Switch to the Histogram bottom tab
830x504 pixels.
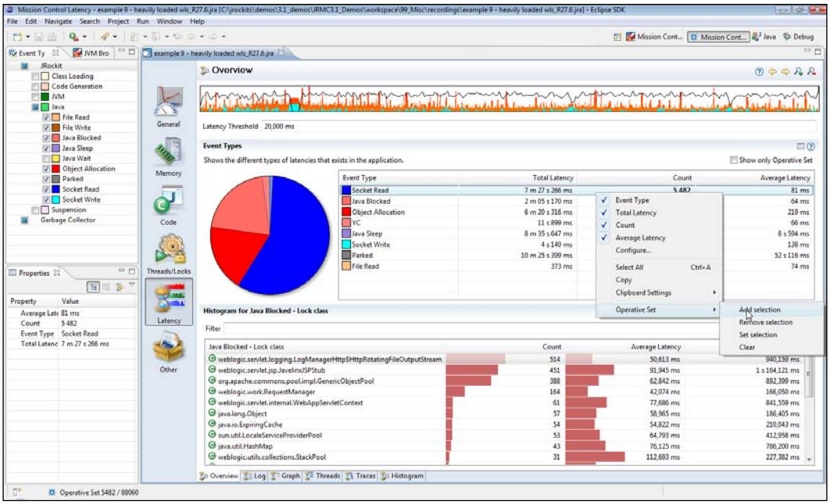pos(402,476)
